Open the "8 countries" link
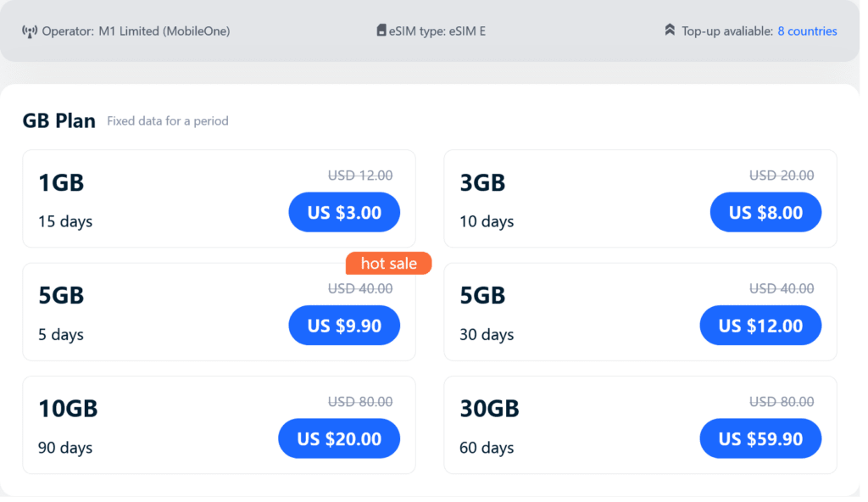The image size is (868, 502). click(807, 31)
